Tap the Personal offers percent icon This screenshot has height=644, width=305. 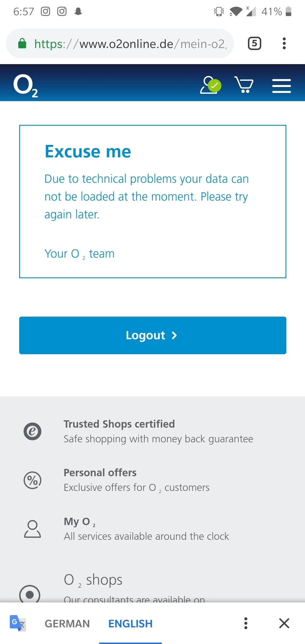pyautogui.click(x=32, y=480)
